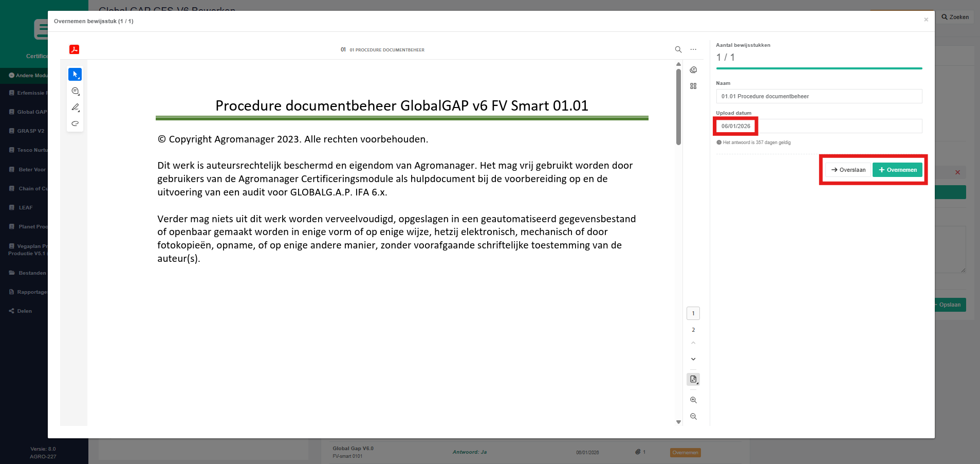
Task: Close the Overnemen bewijsstuk dialog
Action: point(926,20)
